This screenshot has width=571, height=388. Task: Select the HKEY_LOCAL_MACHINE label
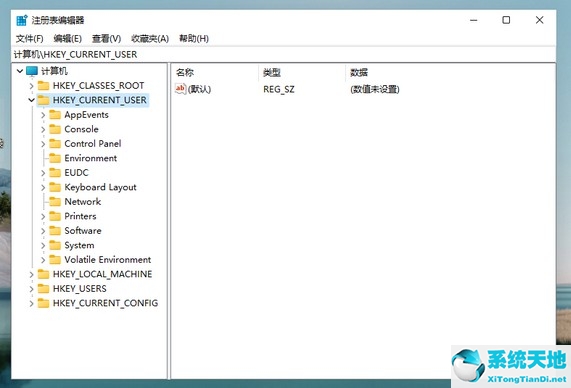click(103, 274)
